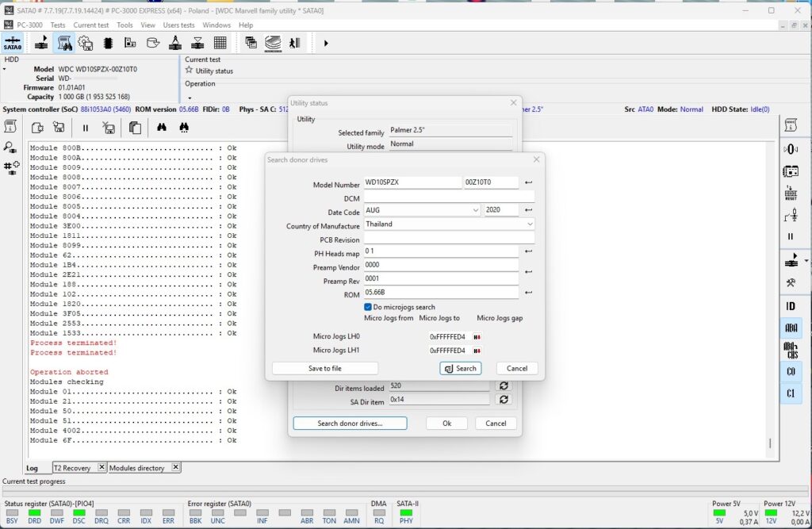
Task: Click the gear with floppy disk icon
Action: 86,43
